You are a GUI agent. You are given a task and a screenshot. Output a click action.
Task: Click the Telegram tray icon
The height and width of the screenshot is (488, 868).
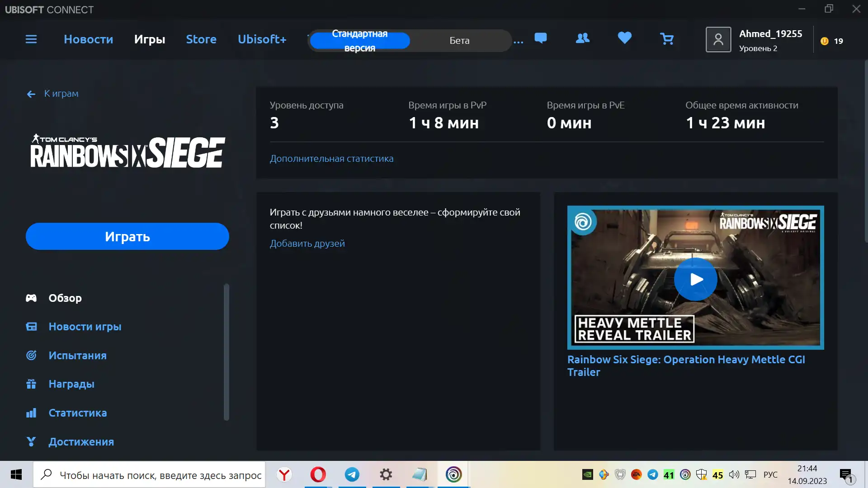(x=653, y=474)
